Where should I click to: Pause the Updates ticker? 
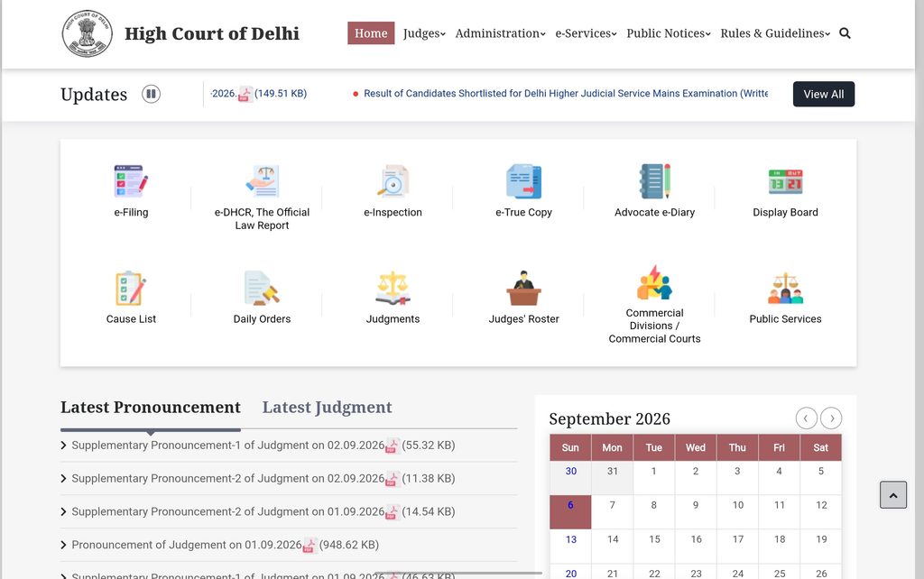click(151, 94)
